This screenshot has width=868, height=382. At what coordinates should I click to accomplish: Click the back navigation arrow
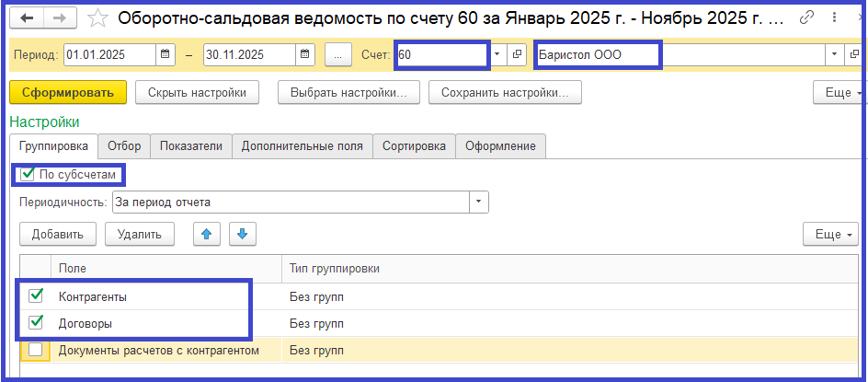(x=28, y=18)
